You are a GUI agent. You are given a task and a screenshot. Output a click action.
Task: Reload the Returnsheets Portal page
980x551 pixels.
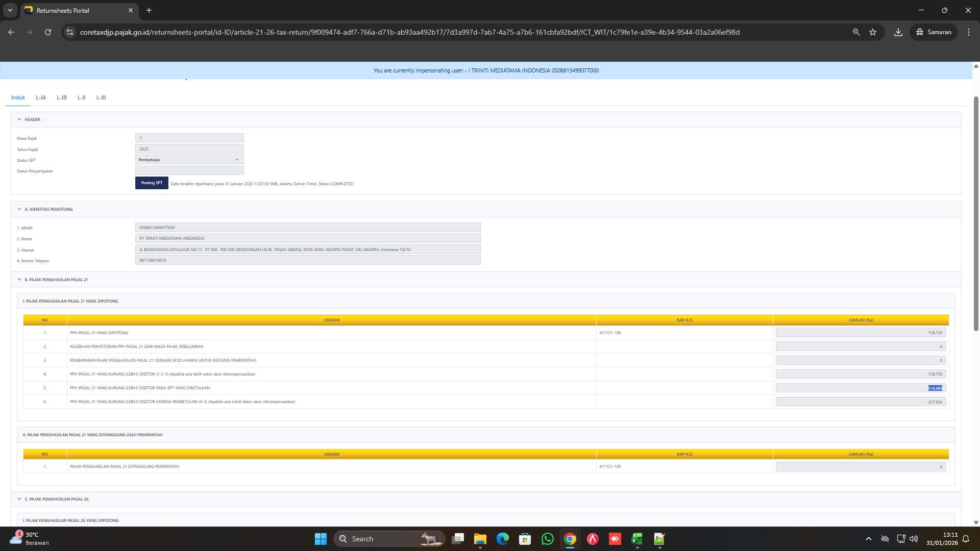coord(48,32)
